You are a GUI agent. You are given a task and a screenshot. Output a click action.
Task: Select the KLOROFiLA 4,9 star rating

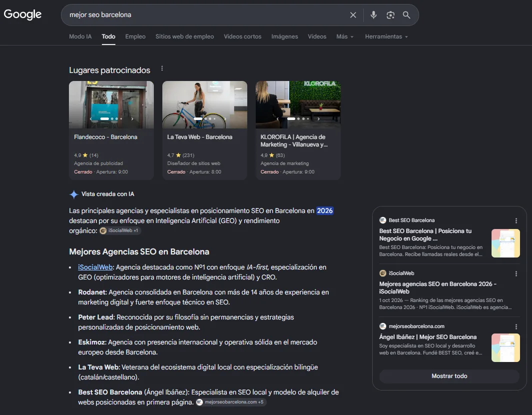[272, 155]
